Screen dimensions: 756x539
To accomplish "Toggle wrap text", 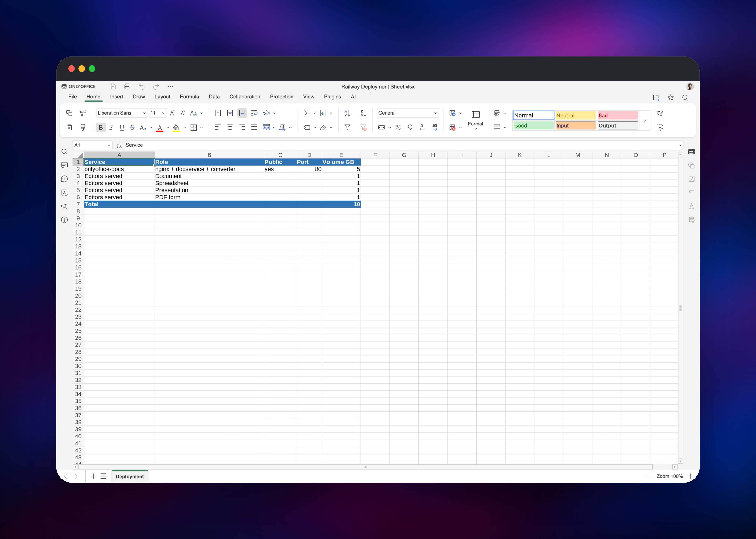I will pyautogui.click(x=254, y=113).
